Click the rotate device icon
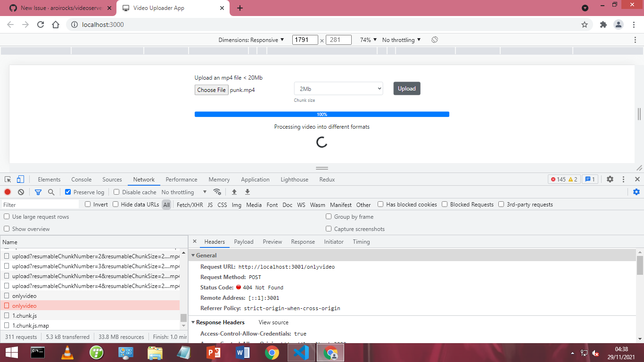This screenshot has width=644, height=362. [x=435, y=40]
